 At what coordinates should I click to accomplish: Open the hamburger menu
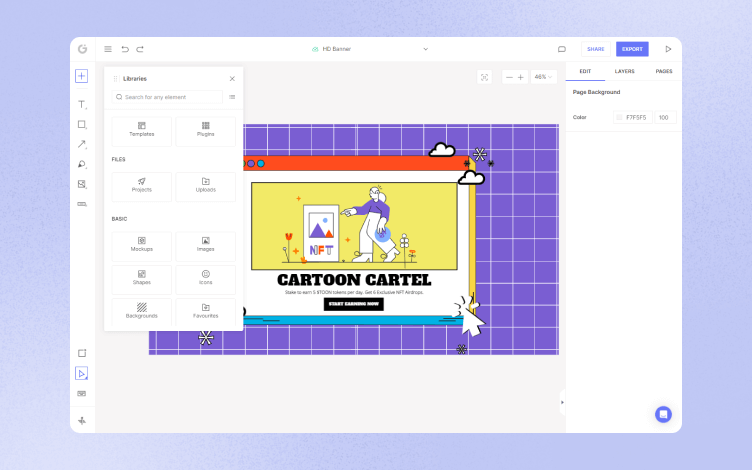[108, 49]
